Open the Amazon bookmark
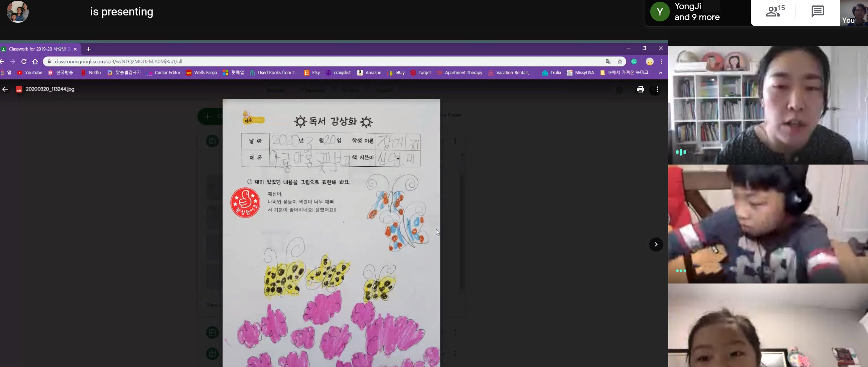The image size is (868, 367). coord(369,73)
